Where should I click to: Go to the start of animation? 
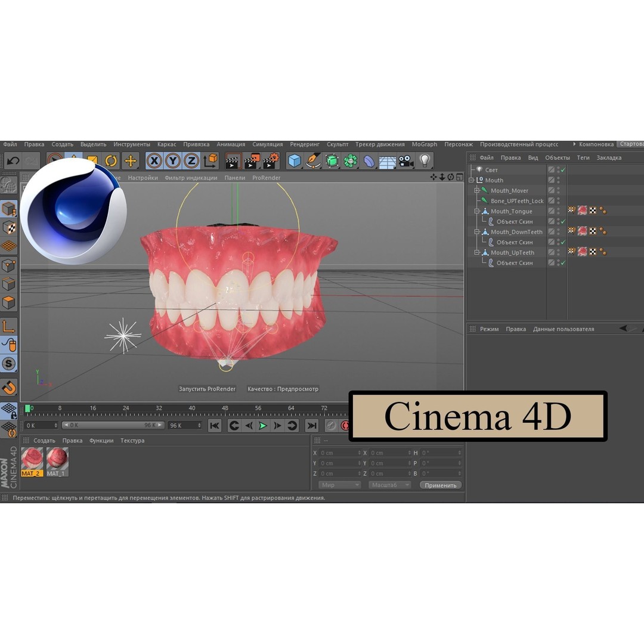[x=215, y=426]
